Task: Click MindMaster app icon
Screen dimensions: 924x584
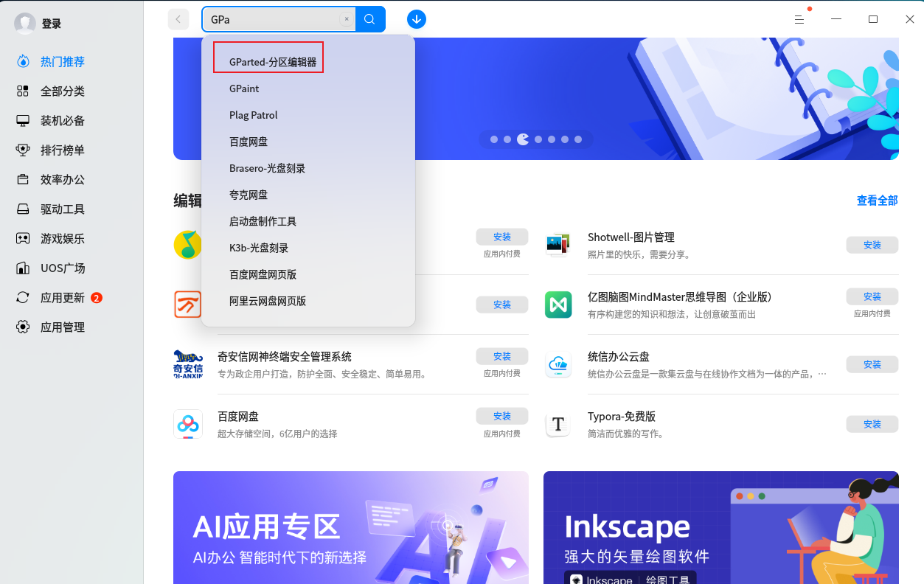Action: (x=558, y=305)
